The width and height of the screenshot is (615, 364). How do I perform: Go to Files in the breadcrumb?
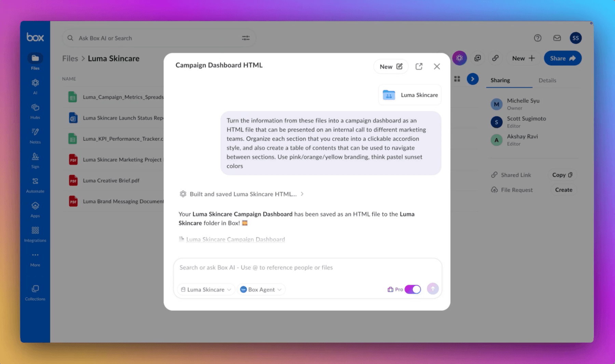coord(70,58)
